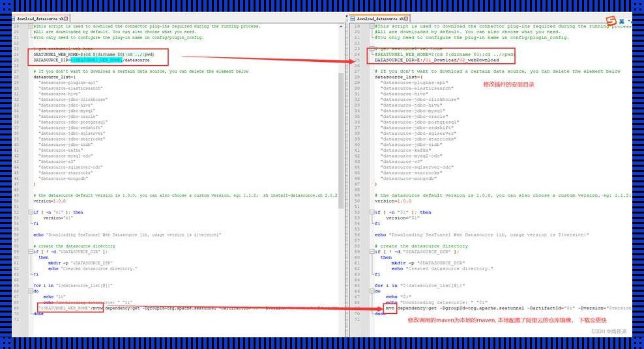
Task: Click "datasource-mongodb" in the right pane
Action: pyautogui.click(x=408, y=178)
